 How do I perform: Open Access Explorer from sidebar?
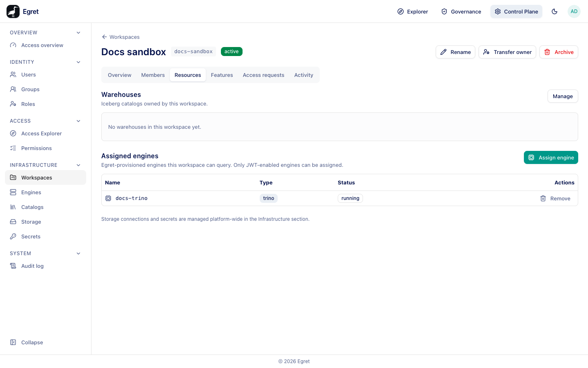pos(45,133)
